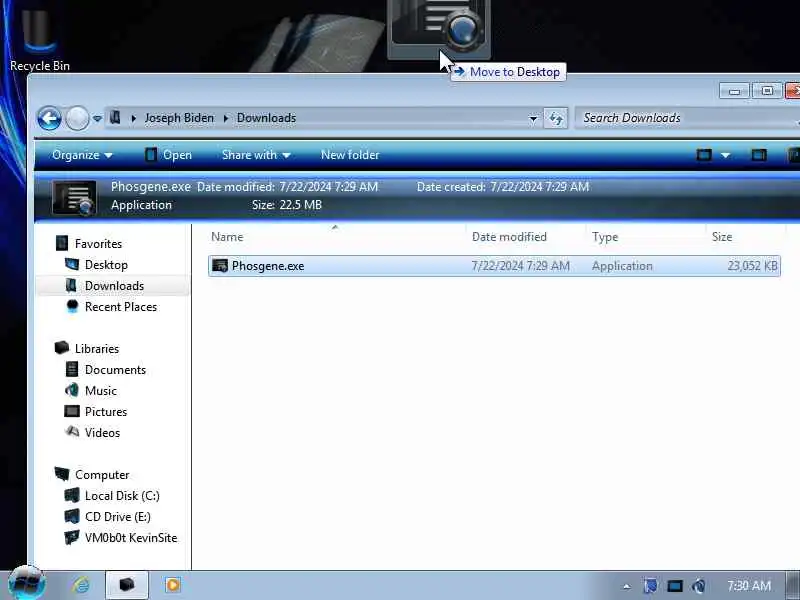Select Computer in navigation pane

click(x=102, y=474)
